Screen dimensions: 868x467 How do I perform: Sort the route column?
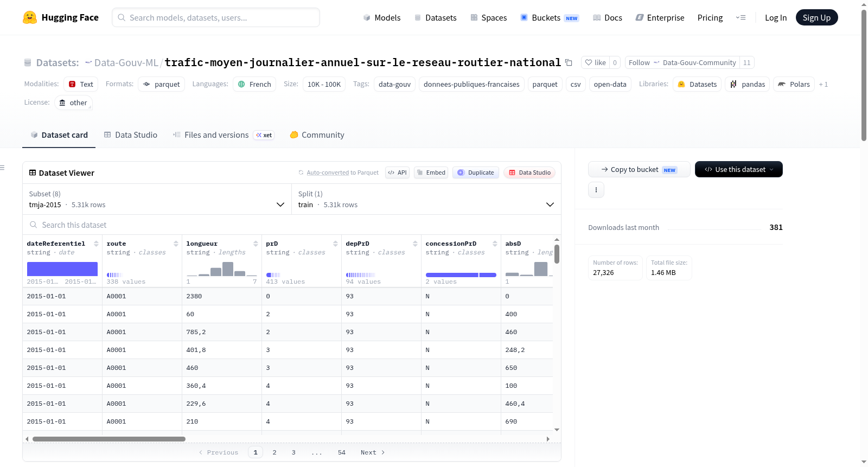point(176,244)
